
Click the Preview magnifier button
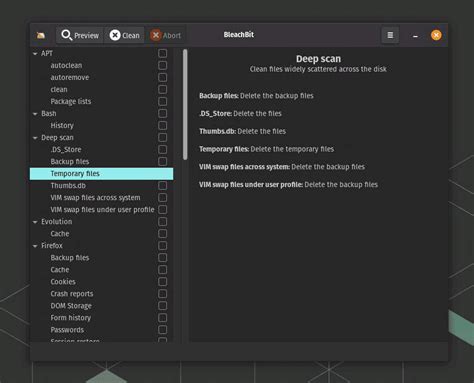tap(80, 35)
